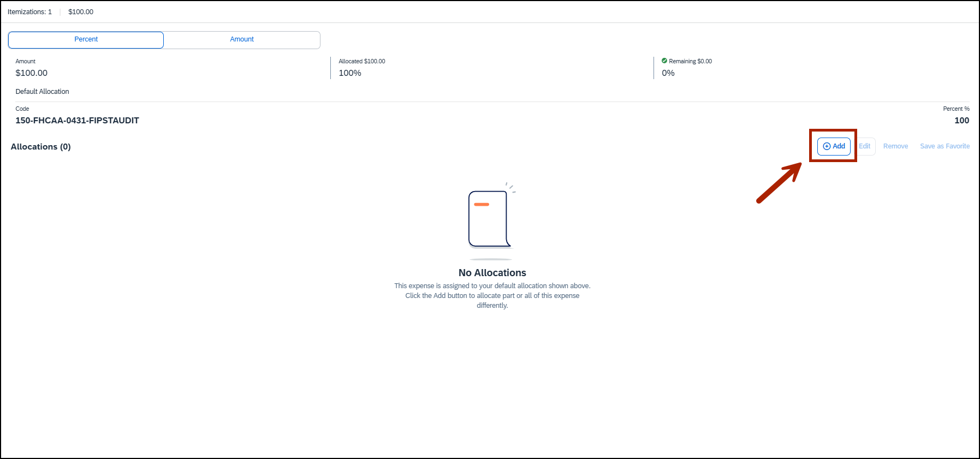Click the Allocations (0) heading
980x459 pixels.
coord(41,147)
